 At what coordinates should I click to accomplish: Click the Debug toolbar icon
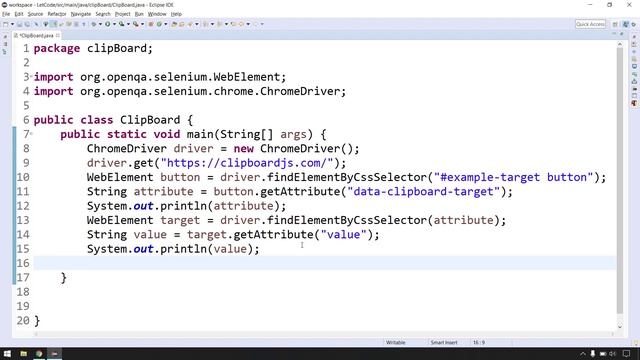click(x=93, y=24)
